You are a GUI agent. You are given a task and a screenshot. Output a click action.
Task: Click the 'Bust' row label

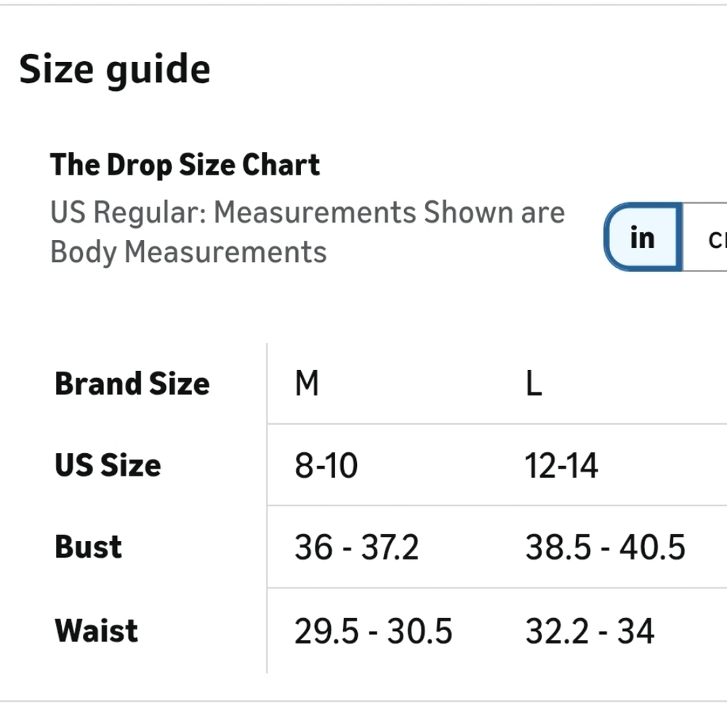pos(88,546)
